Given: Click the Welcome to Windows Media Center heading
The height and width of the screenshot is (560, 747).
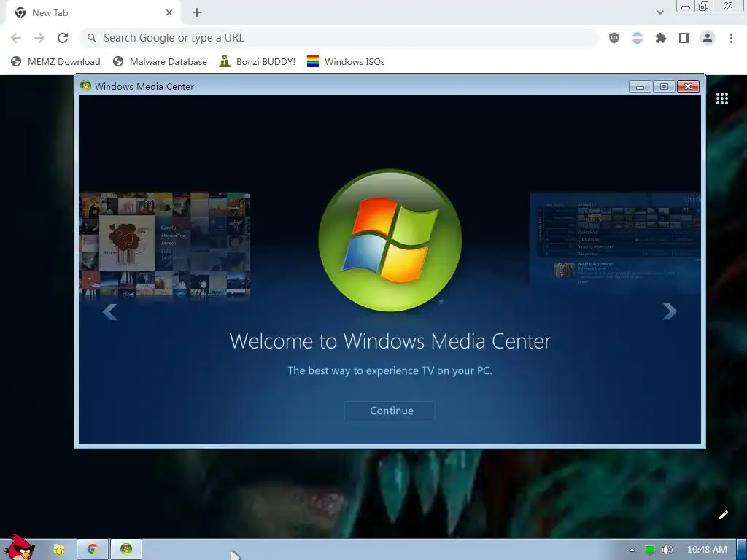Looking at the screenshot, I should tap(390, 341).
